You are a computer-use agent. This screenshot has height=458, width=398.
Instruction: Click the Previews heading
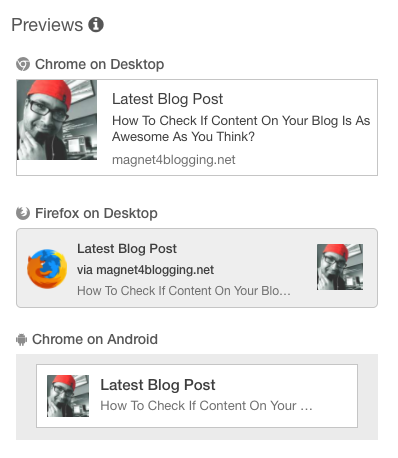point(47,25)
